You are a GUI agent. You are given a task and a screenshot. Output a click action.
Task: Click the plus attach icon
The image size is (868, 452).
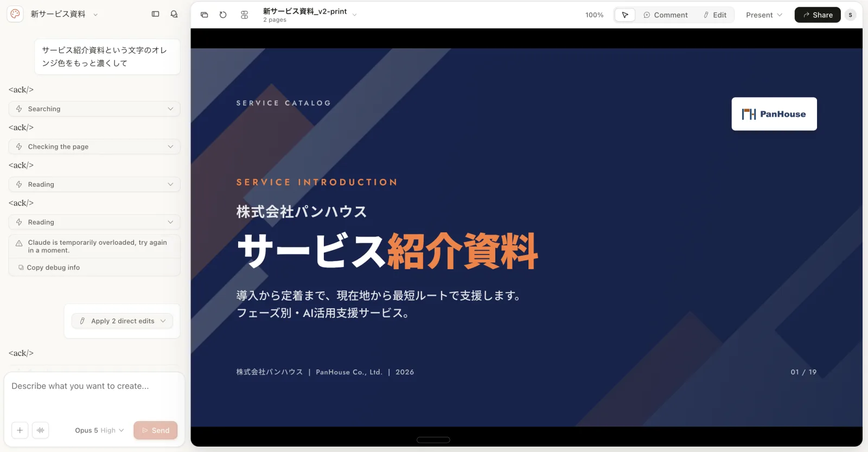pyautogui.click(x=20, y=430)
